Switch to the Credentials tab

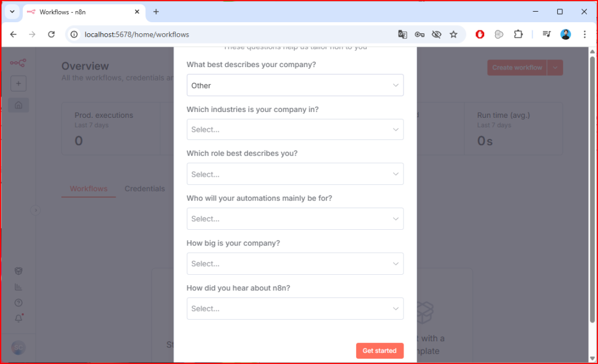145,188
